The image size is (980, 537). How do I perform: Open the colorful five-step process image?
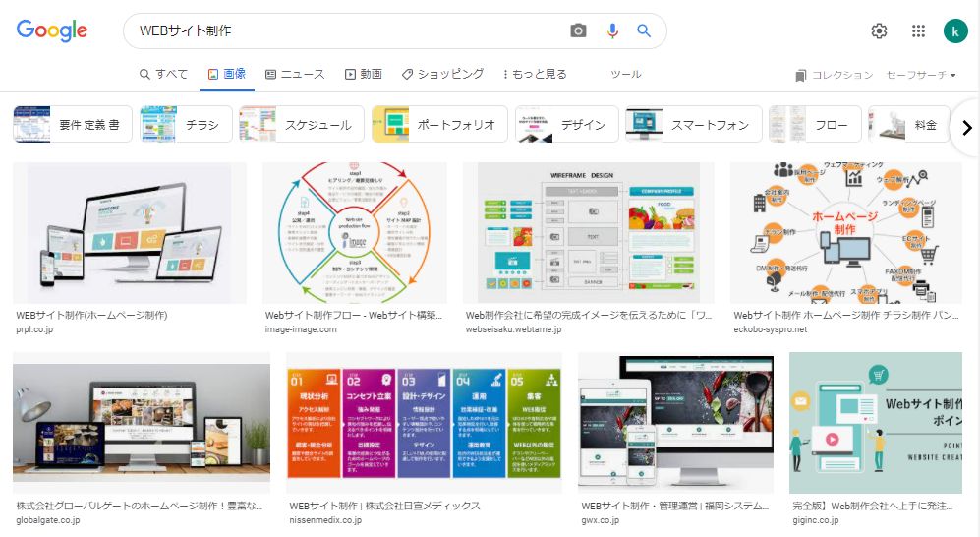point(424,423)
